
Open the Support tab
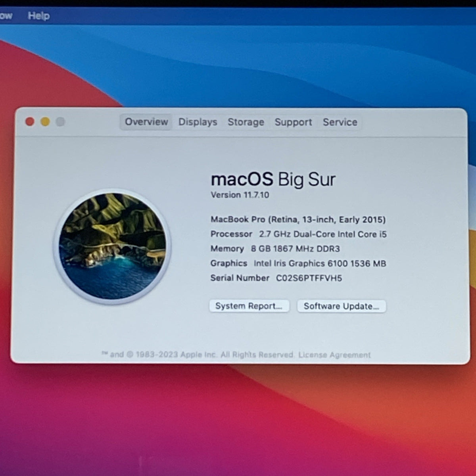[293, 122]
